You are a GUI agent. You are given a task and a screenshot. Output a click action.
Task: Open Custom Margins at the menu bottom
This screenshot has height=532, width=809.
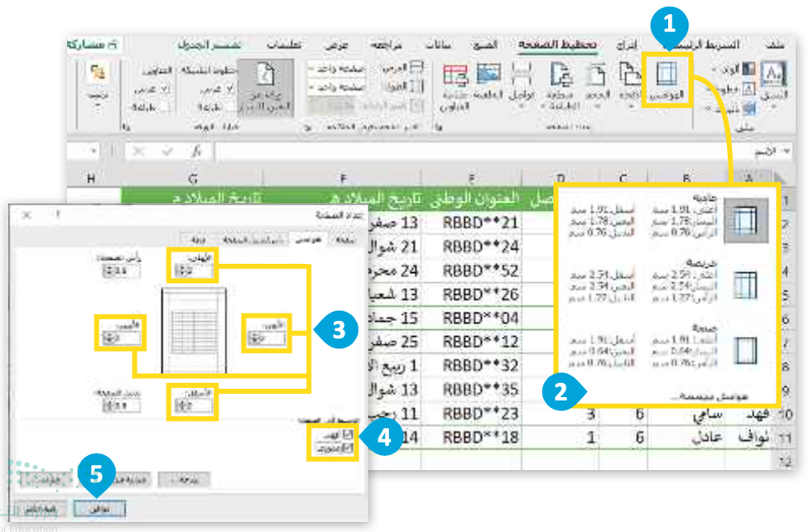pyautogui.click(x=710, y=396)
